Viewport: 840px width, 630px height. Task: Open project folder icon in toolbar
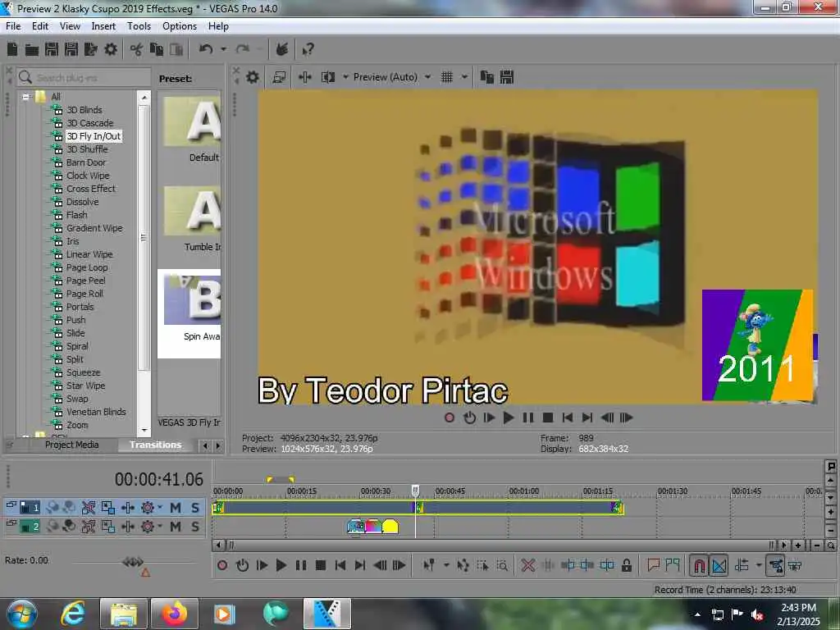32,50
